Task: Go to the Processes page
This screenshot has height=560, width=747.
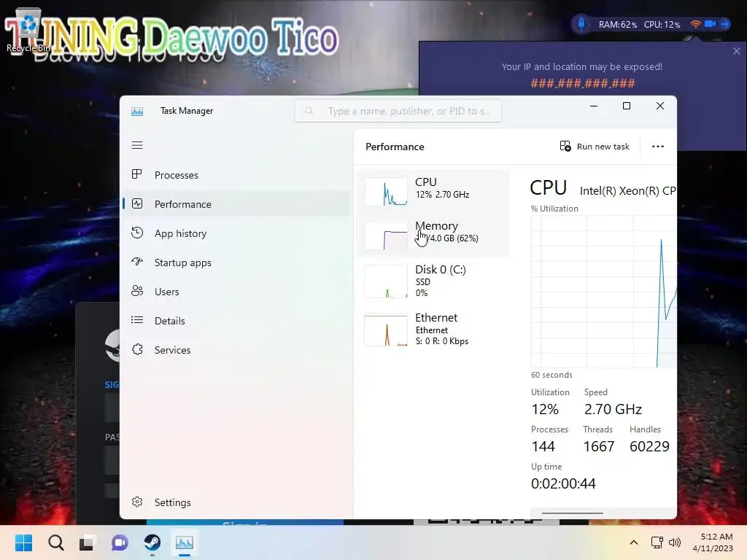Action: click(237, 175)
